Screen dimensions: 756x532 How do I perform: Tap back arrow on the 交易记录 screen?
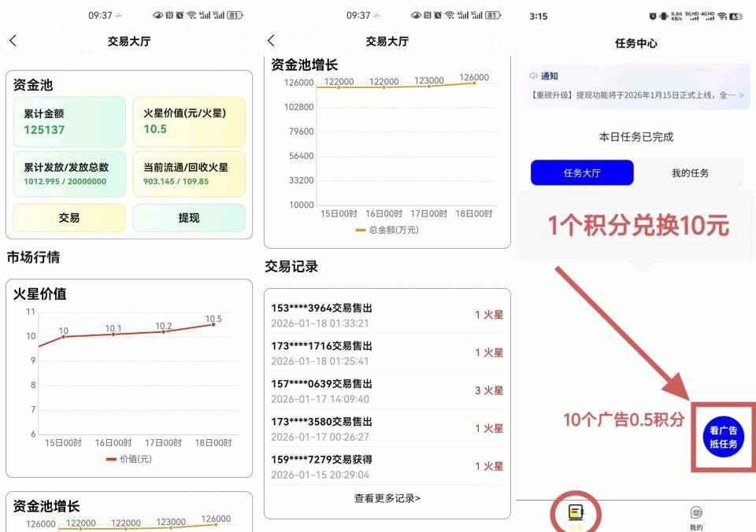271,41
